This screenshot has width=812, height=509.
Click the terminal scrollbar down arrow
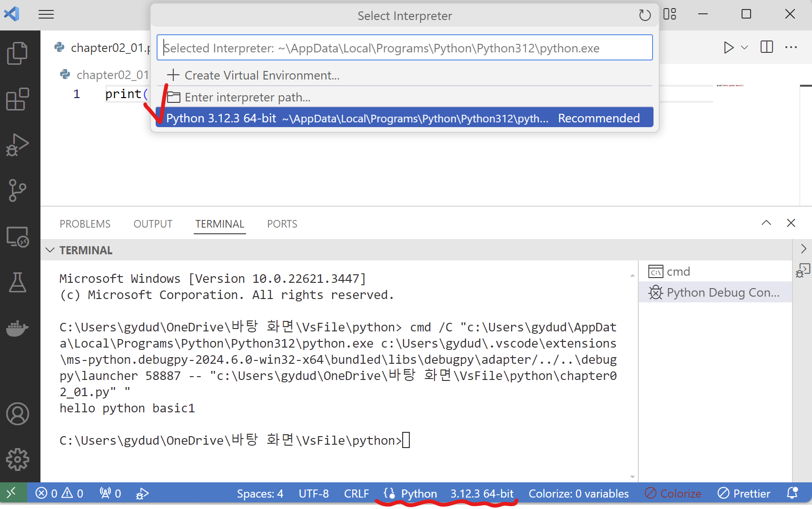point(633,477)
